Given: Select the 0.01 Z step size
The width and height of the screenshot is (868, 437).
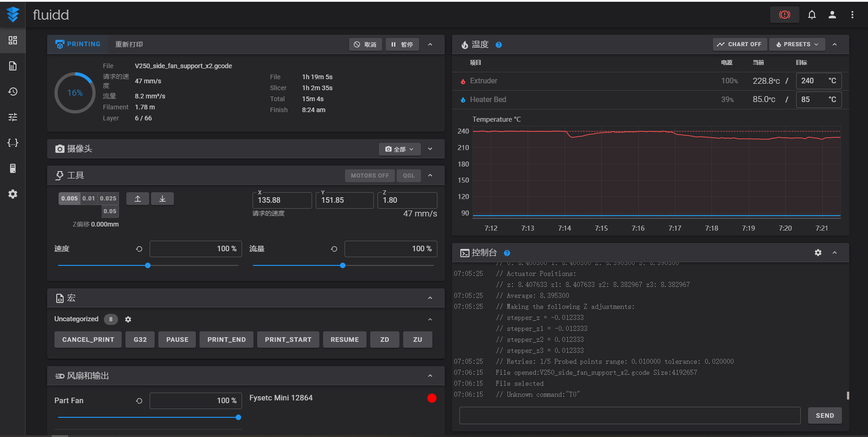Looking at the screenshot, I should tap(89, 199).
